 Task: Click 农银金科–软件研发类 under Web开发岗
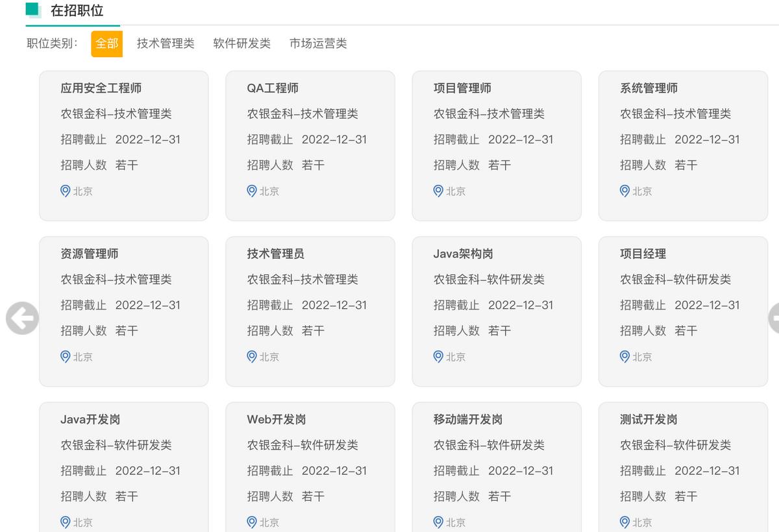tap(303, 444)
